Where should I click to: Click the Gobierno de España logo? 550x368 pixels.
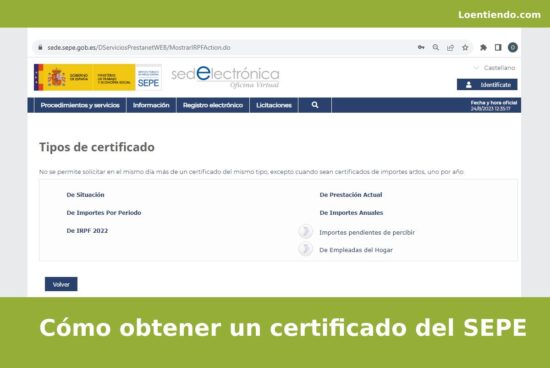pyautogui.click(x=85, y=77)
